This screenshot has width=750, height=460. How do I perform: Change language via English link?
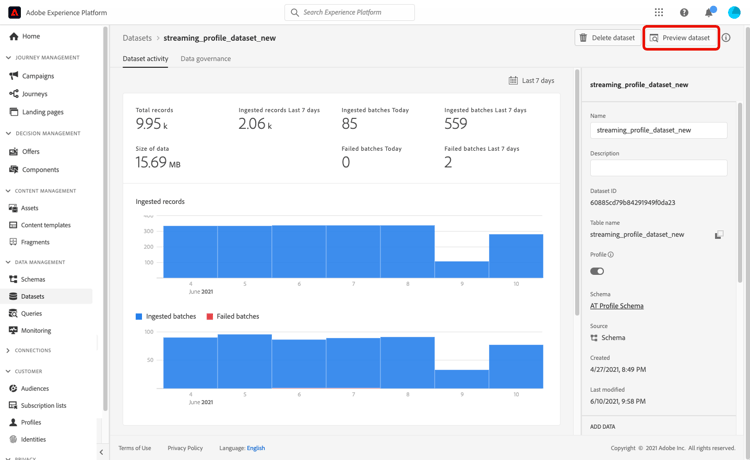click(x=256, y=448)
